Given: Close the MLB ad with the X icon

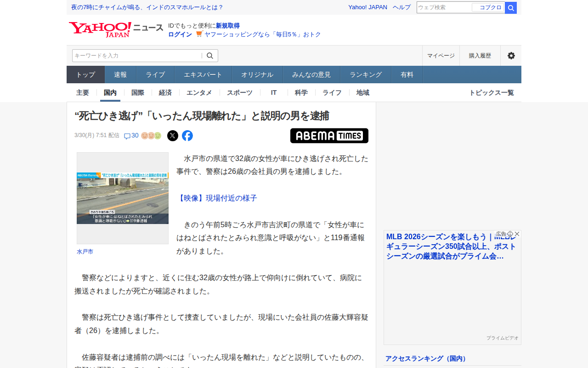Looking at the screenshot, I should (x=517, y=234).
